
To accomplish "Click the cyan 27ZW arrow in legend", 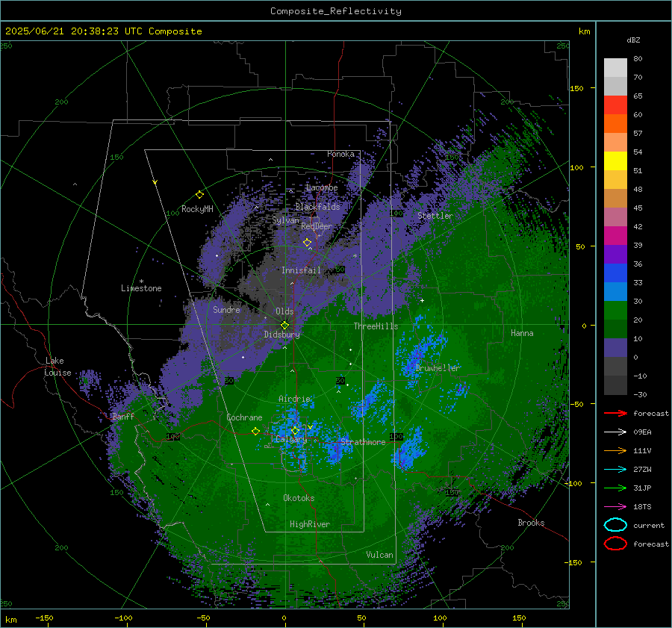I will pyautogui.click(x=616, y=470).
